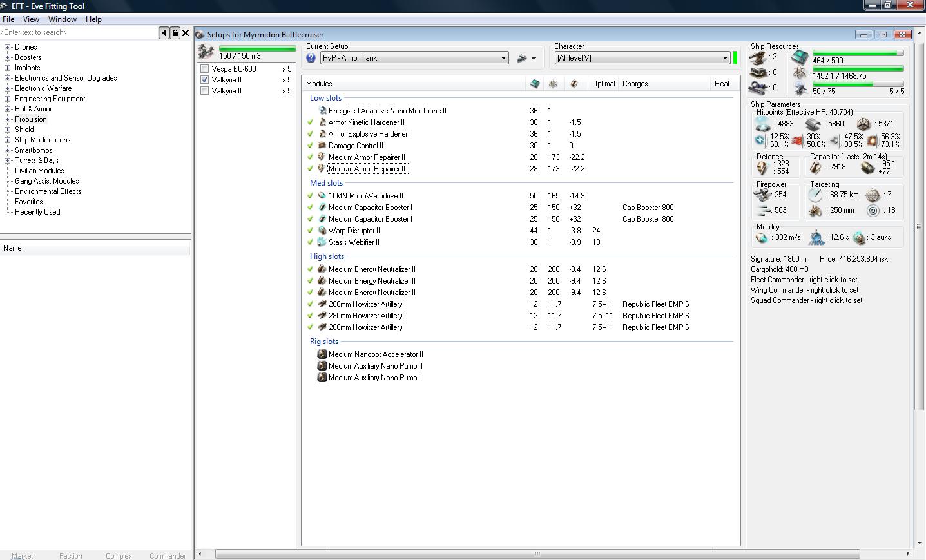The image size is (926, 560).
Task: Deactivate Damage Control II via its green check
Action: pos(311,146)
